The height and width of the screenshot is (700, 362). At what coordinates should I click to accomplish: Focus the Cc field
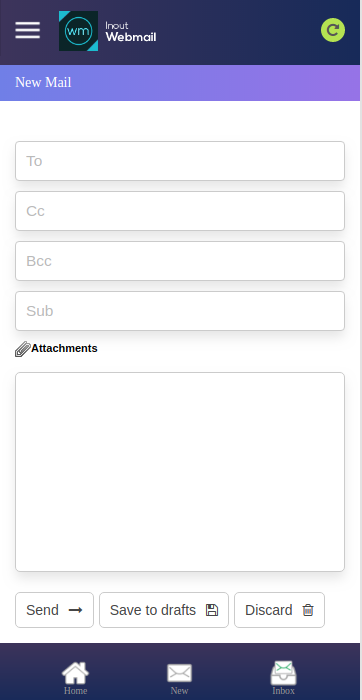180,211
